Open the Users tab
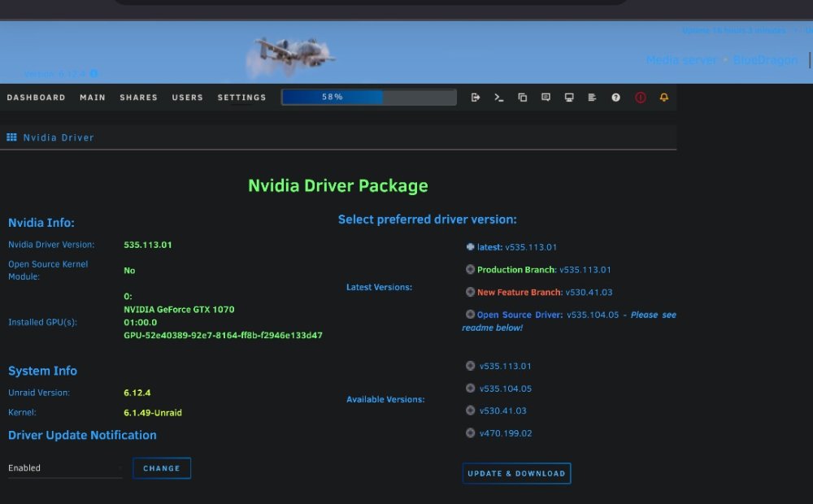This screenshot has height=504, width=813. pos(188,98)
